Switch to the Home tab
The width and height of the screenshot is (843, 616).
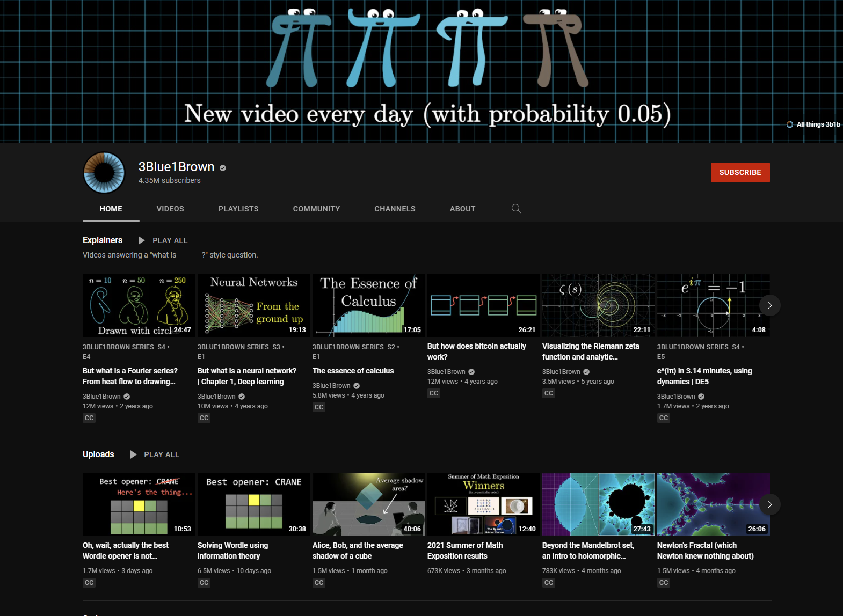[111, 209]
